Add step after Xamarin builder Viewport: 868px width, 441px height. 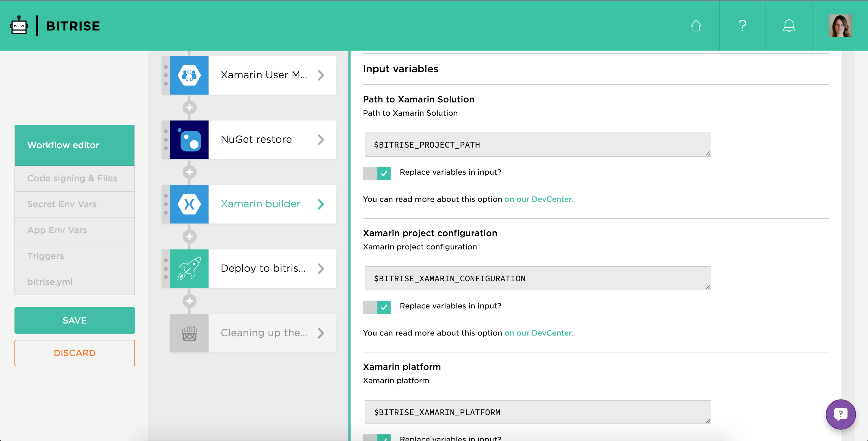(x=189, y=236)
